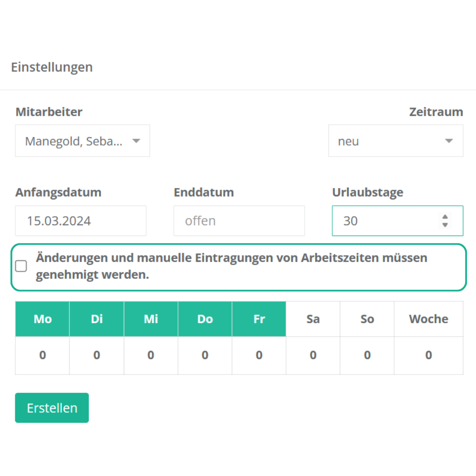Viewport: 476px width, 476px height.
Task: Toggle the Di weekday
Action: pyautogui.click(x=97, y=319)
